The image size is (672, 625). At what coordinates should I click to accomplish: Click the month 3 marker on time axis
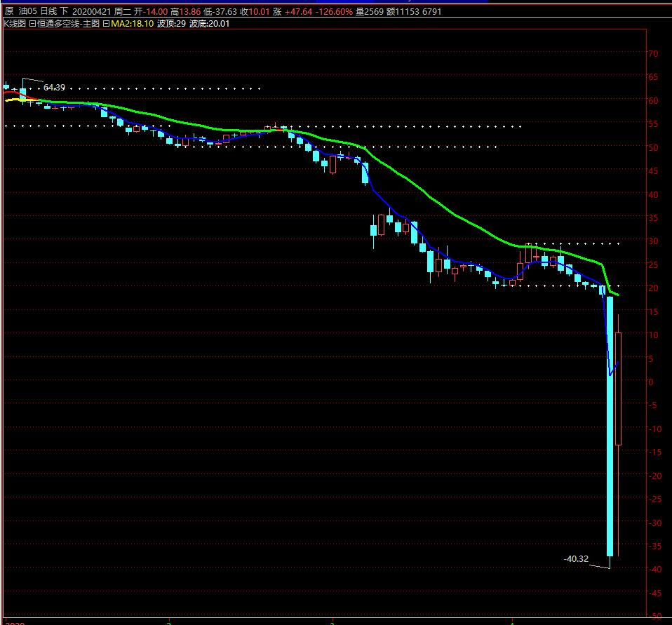point(332,621)
